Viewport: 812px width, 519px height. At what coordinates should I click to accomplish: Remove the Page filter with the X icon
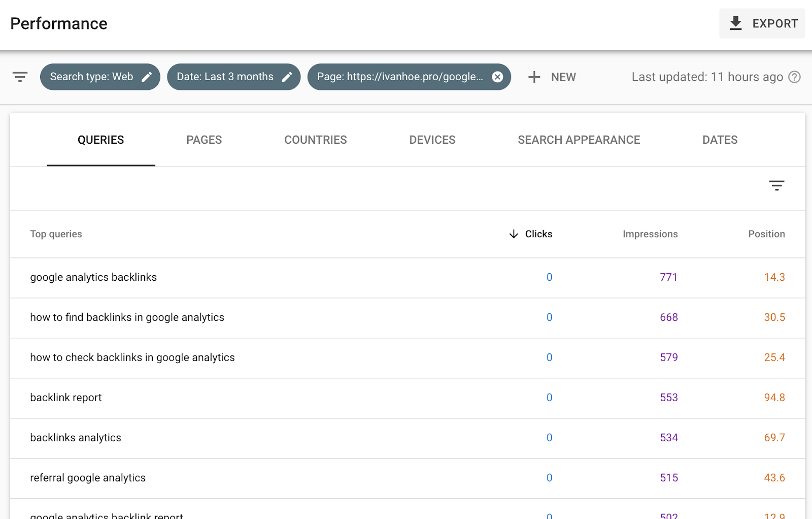click(497, 77)
